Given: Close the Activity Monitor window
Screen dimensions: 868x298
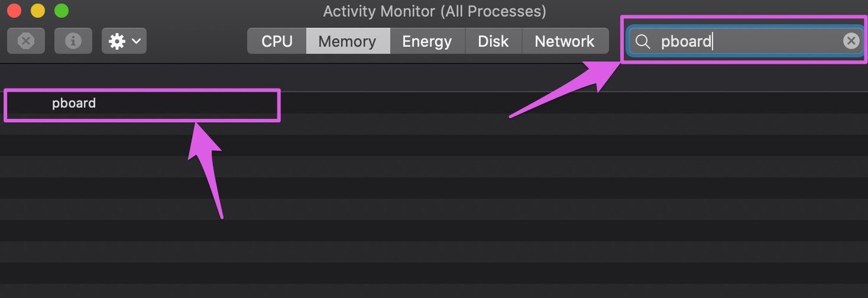Looking at the screenshot, I should click(x=14, y=11).
